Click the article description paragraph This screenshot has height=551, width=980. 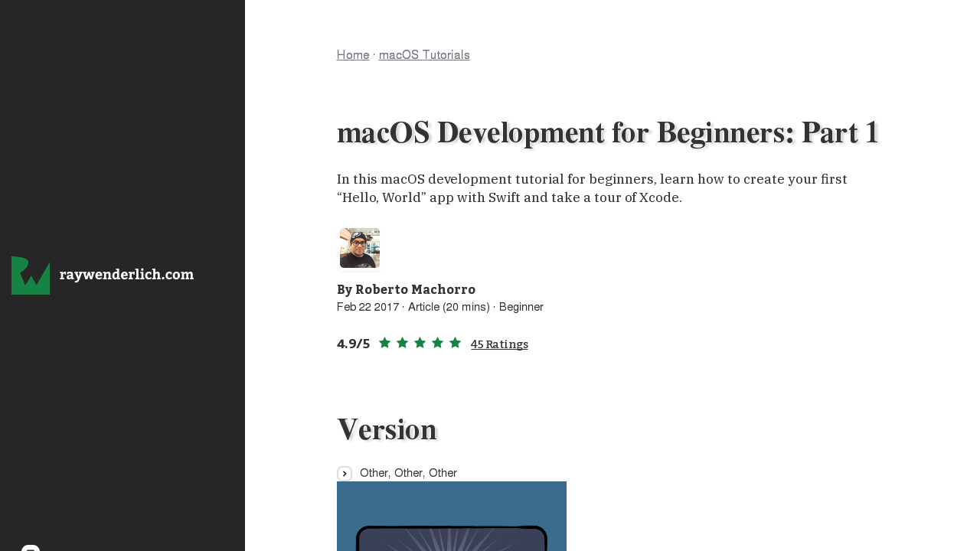[x=593, y=188]
